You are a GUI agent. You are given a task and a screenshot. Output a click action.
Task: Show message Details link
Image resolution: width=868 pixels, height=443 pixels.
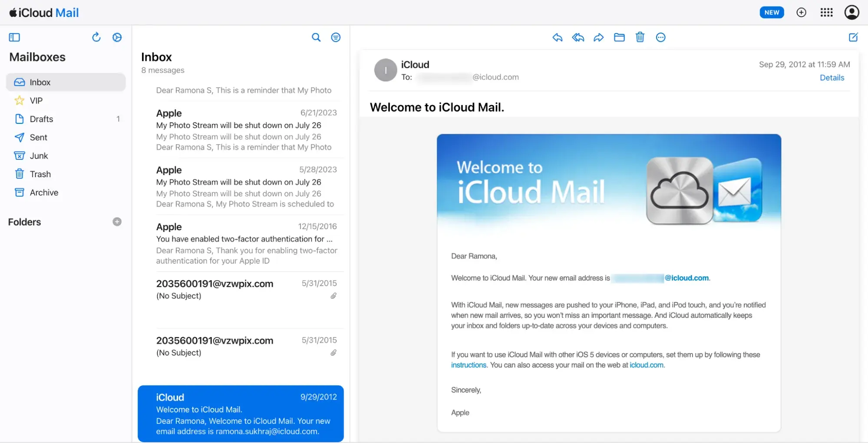click(x=832, y=78)
